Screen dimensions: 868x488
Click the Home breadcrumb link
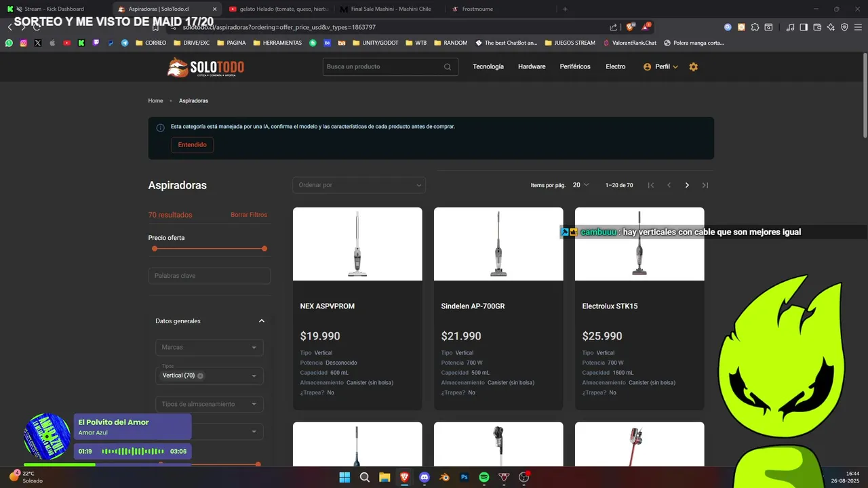156,100
